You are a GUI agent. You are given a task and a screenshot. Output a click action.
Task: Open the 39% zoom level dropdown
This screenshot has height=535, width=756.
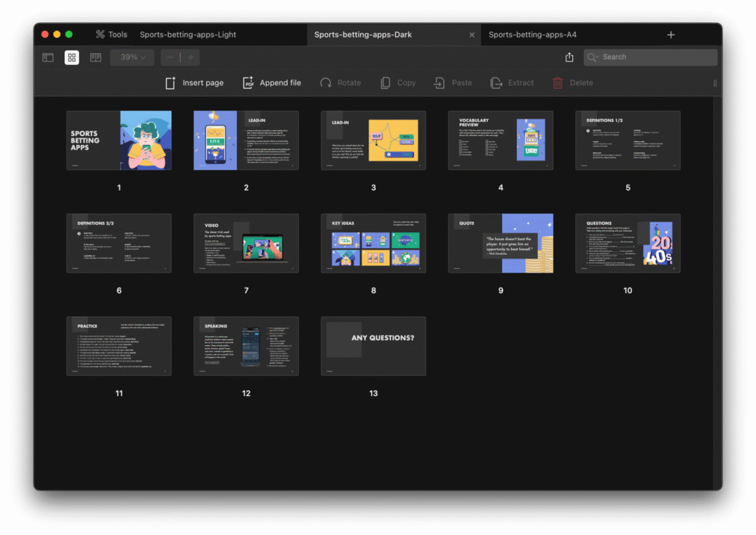pos(132,58)
